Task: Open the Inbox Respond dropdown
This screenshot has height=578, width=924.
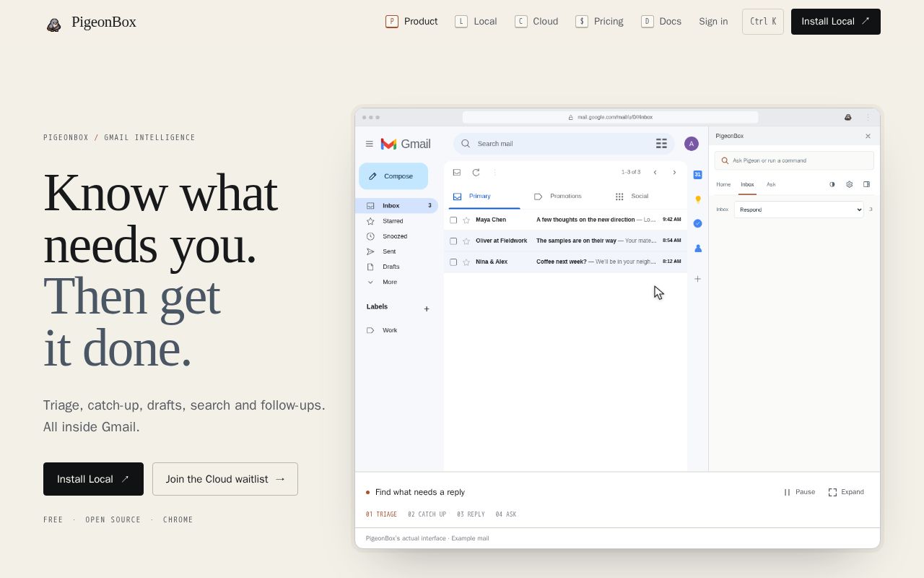Action: click(798, 210)
